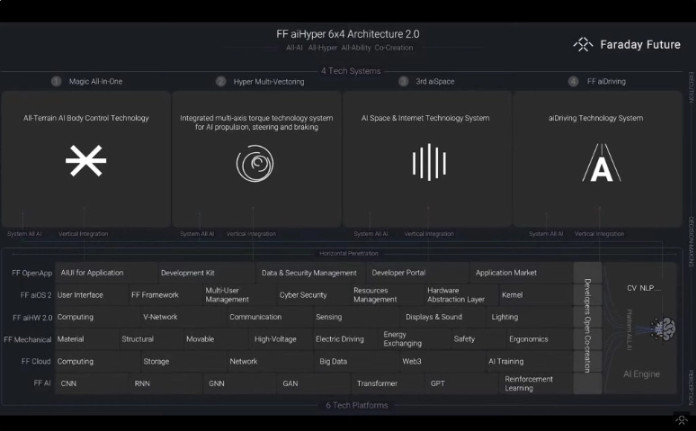Viewport: 696px width, 431px height.
Task: Click the Structural cell
Action: [x=151, y=340]
